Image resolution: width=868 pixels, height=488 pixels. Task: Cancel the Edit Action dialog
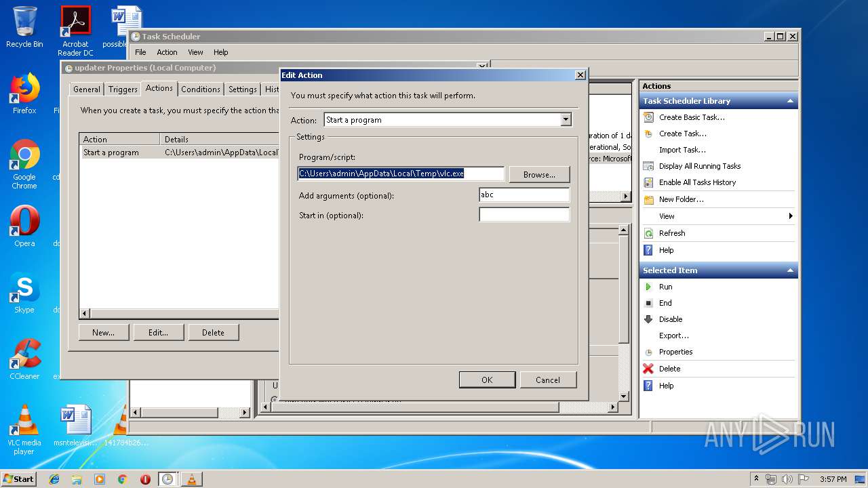click(548, 380)
